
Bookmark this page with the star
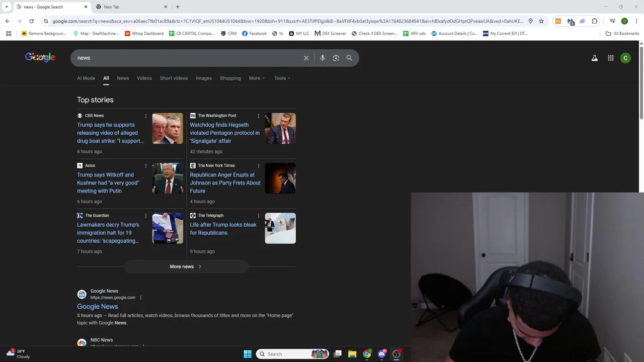541,21
